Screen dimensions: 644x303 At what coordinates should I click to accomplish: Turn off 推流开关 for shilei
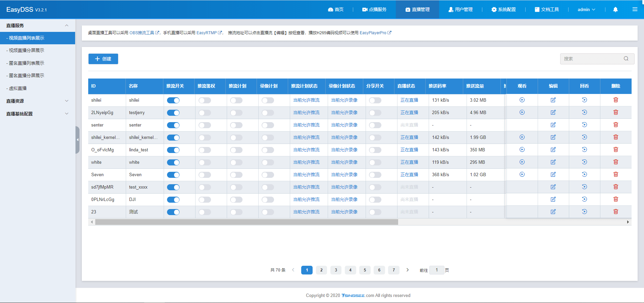coord(173,100)
